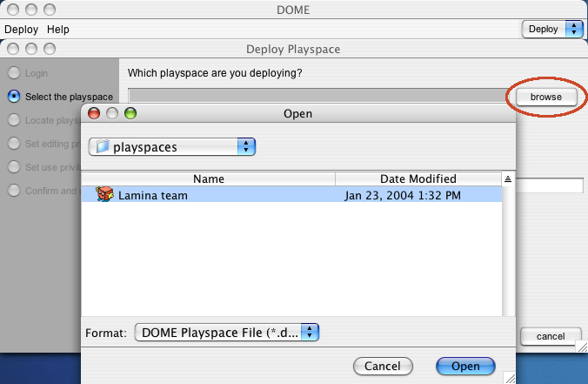This screenshot has width=588, height=384.
Task: Click the sort-order icon beside Date Modified
Action: pos(508,179)
